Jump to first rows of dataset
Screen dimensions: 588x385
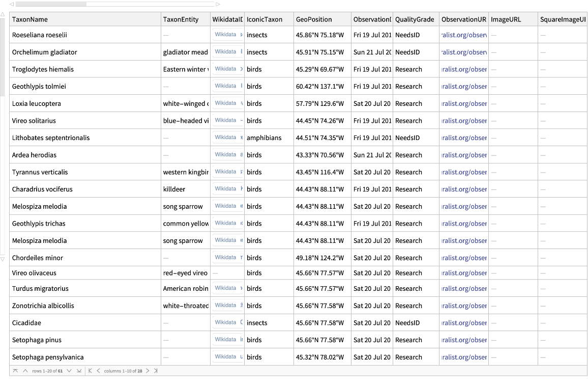pos(15,371)
